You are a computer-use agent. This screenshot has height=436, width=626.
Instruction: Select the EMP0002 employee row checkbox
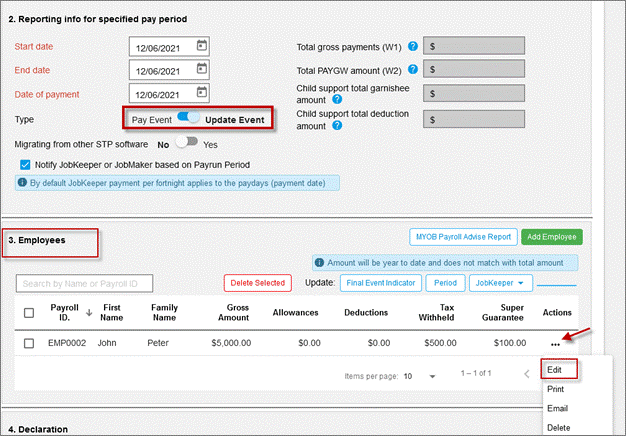pyautogui.click(x=28, y=342)
